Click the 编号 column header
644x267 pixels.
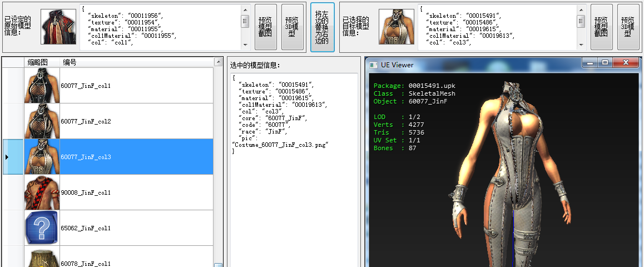coord(137,62)
